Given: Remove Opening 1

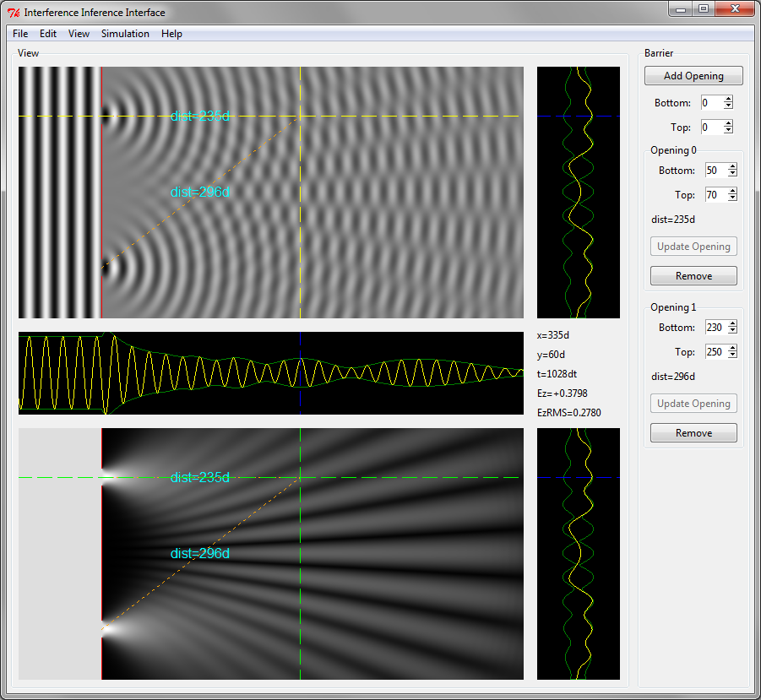Looking at the screenshot, I should tap(693, 432).
